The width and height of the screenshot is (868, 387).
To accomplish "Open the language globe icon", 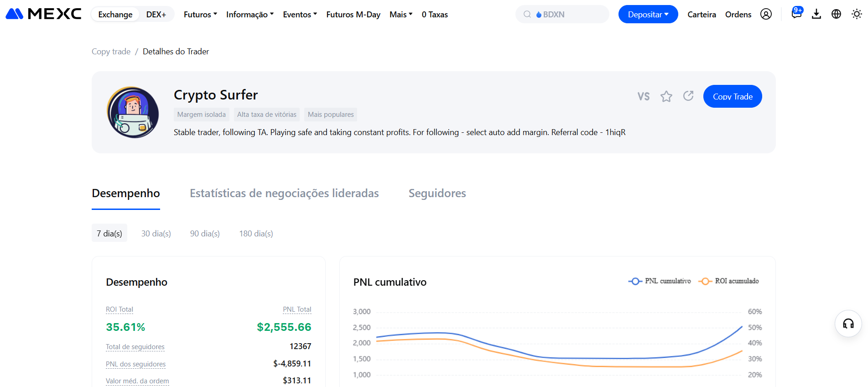I will tap(836, 14).
